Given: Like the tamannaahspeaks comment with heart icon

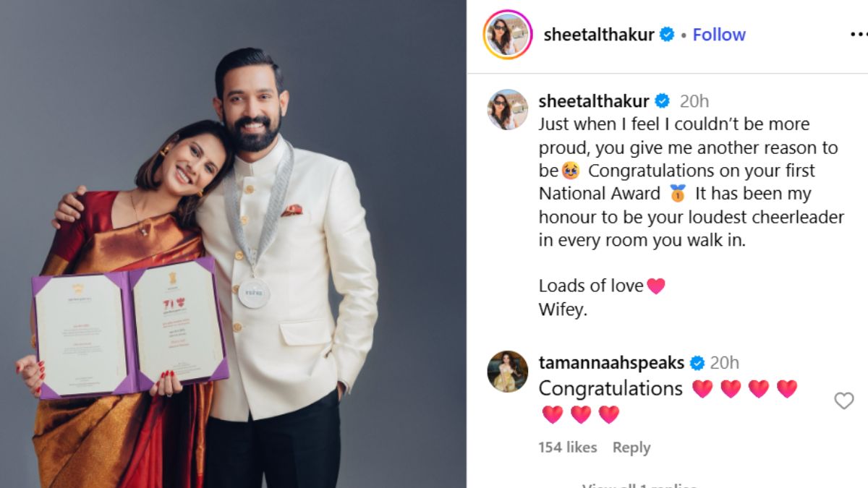Looking at the screenshot, I should (844, 401).
